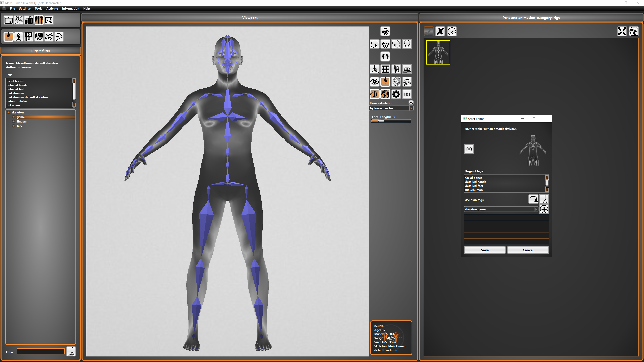Open the File menu
644x362 pixels.
click(x=13, y=9)
